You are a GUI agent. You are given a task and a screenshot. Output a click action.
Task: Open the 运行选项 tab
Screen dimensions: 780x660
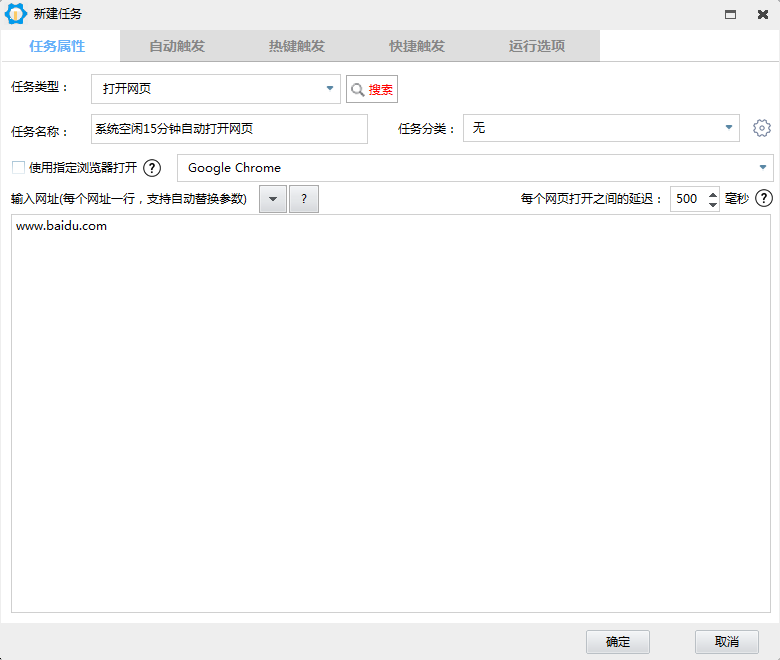(537, 46)
